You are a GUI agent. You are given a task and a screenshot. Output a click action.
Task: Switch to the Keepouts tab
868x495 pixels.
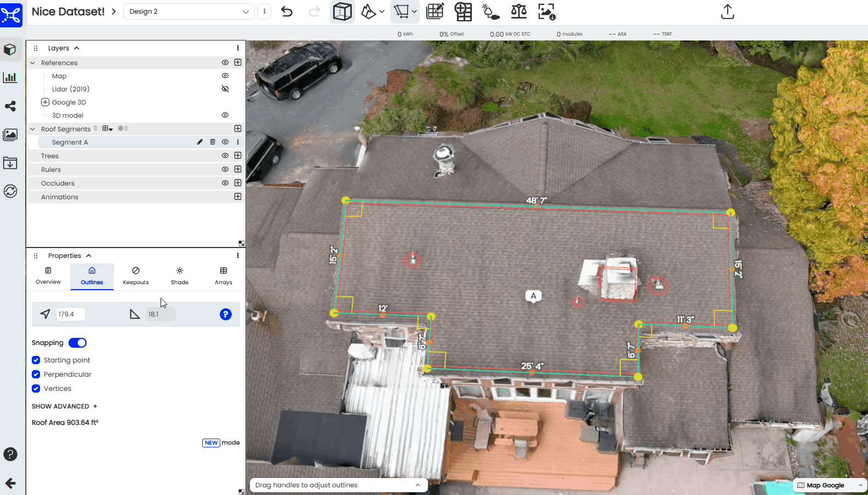coord(136,277)
